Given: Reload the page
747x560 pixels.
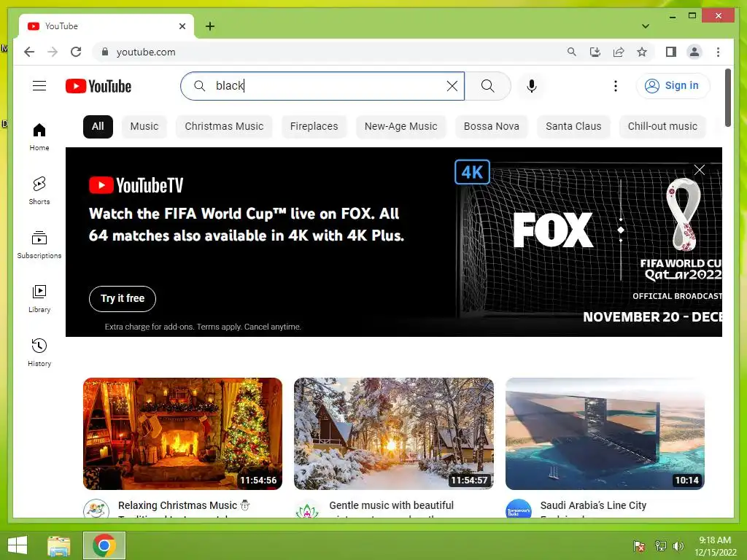Looking at the screenshot, I should click(76, 52).
